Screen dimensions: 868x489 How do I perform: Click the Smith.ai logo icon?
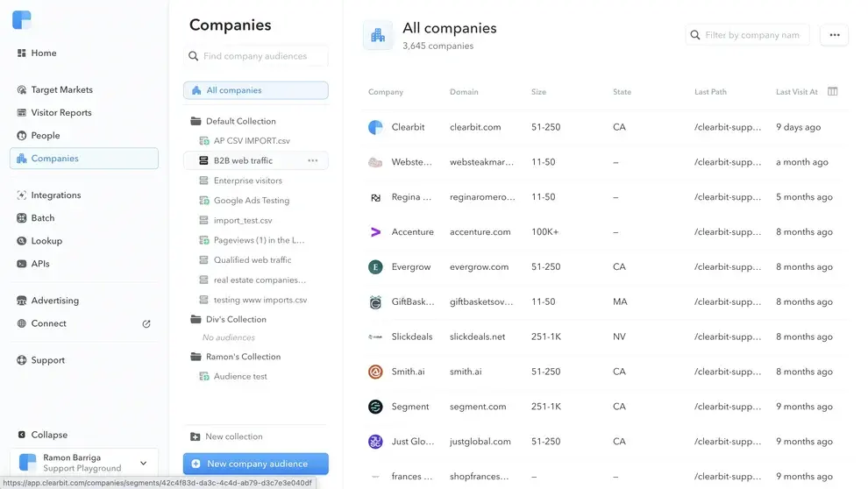point(375,372)
